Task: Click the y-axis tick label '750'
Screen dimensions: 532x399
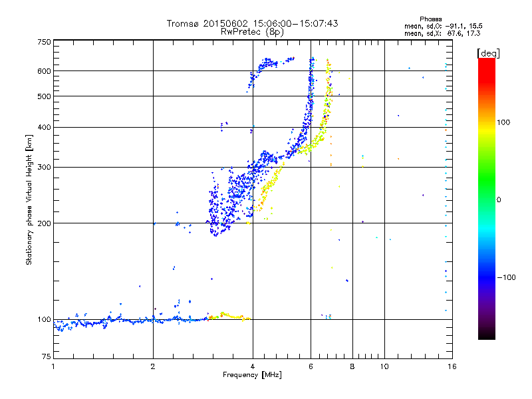Action: (x=44, y=42)
